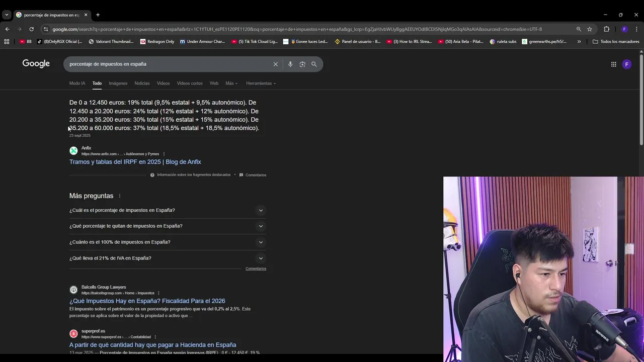Open the How to IRL Stream bookmark
Image resolution: width=644 pixels, height=362 pixels.
pos(409,41)
